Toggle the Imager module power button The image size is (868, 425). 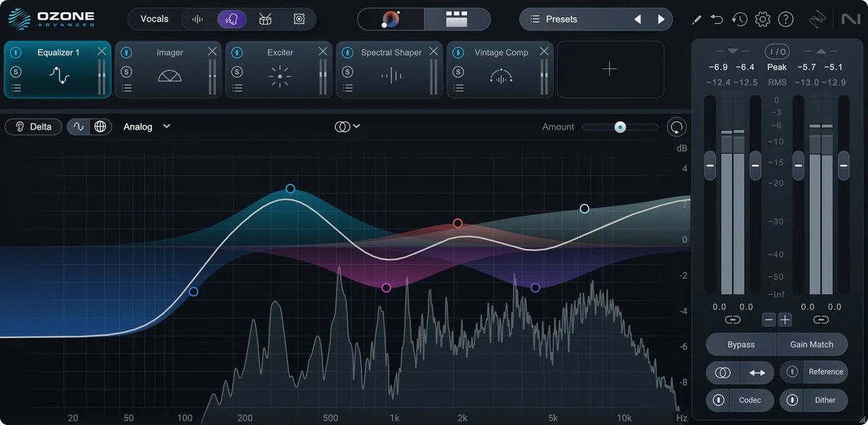(127, 52)
